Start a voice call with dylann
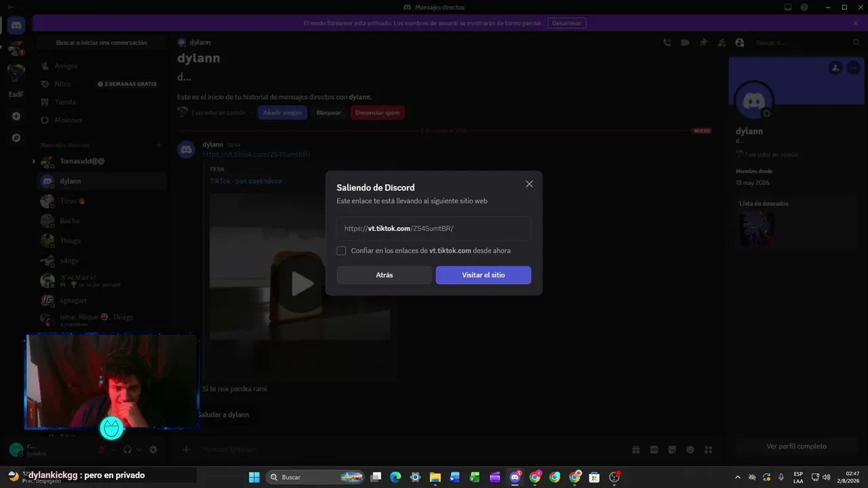Viewport: 868px width, 488px height. click(667, 43)
